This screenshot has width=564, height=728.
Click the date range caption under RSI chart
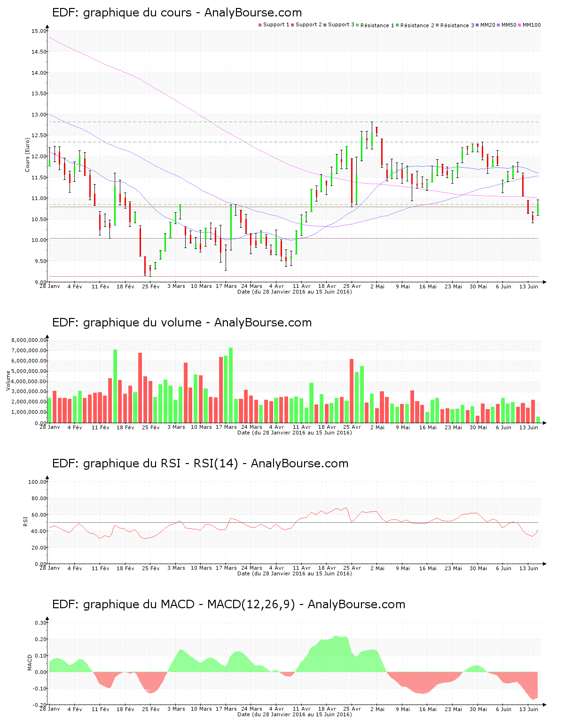(x=294, y=573)
